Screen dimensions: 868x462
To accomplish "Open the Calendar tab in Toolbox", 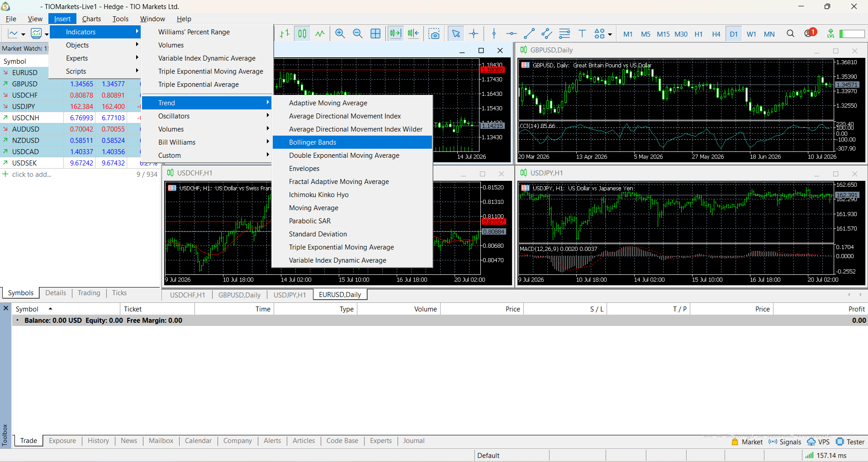I will [198, 441].
